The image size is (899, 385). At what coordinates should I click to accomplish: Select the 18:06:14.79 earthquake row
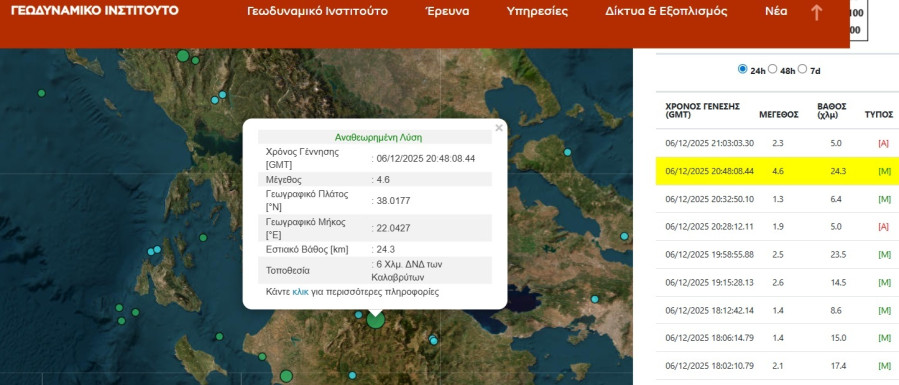coord(777,338)
